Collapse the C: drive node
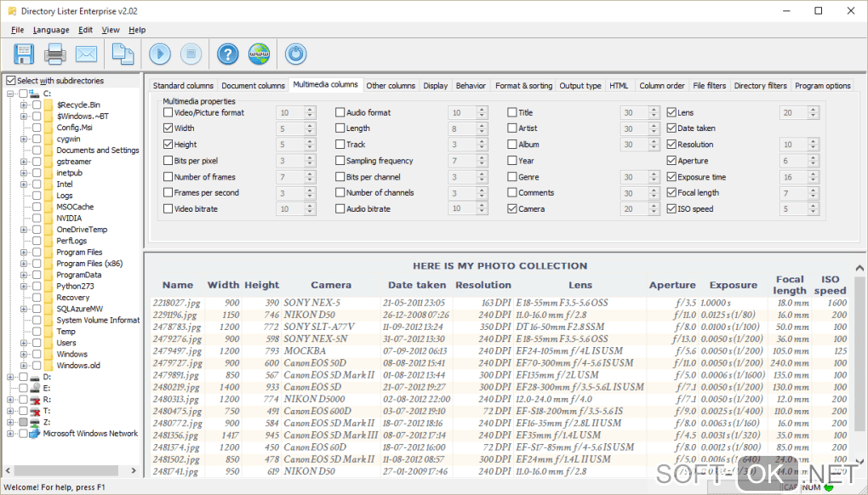Screen dimensions: 868x495 coord(9,94)
